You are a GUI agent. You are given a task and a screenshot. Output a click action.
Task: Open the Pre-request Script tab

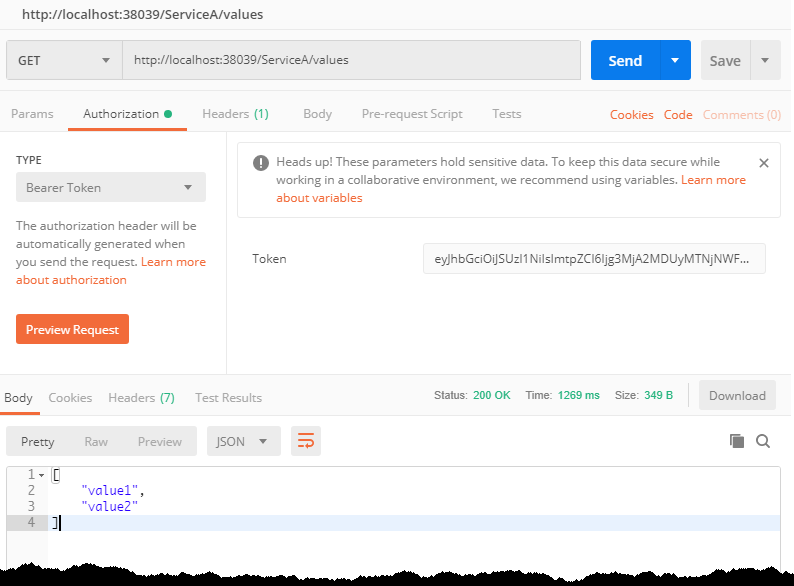pos(412,114)
